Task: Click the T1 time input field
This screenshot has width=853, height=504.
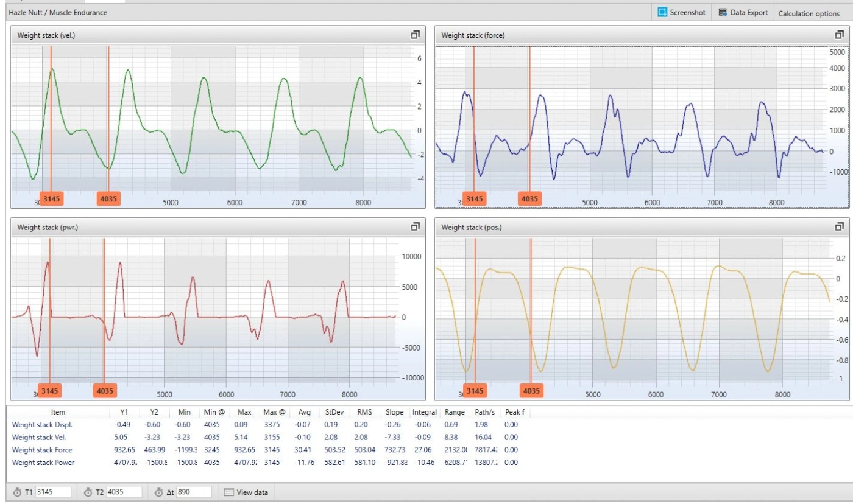Action: tap(54, 492)
